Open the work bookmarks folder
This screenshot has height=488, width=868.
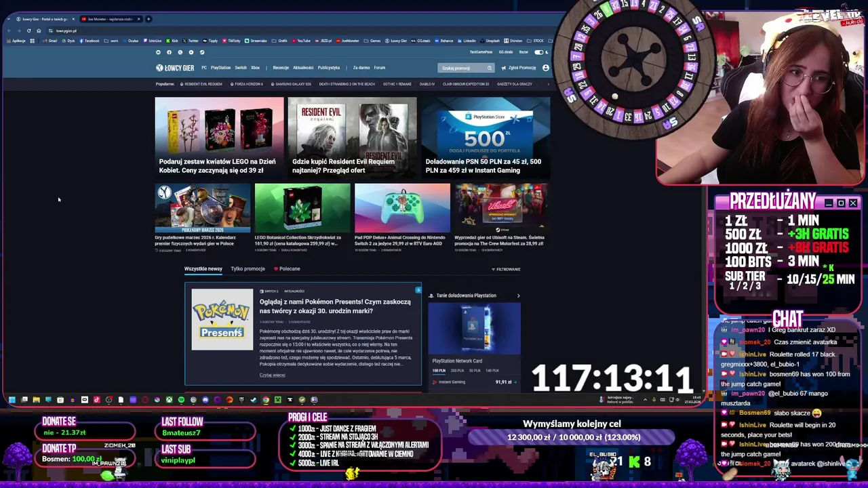click(x=111, y=41)
